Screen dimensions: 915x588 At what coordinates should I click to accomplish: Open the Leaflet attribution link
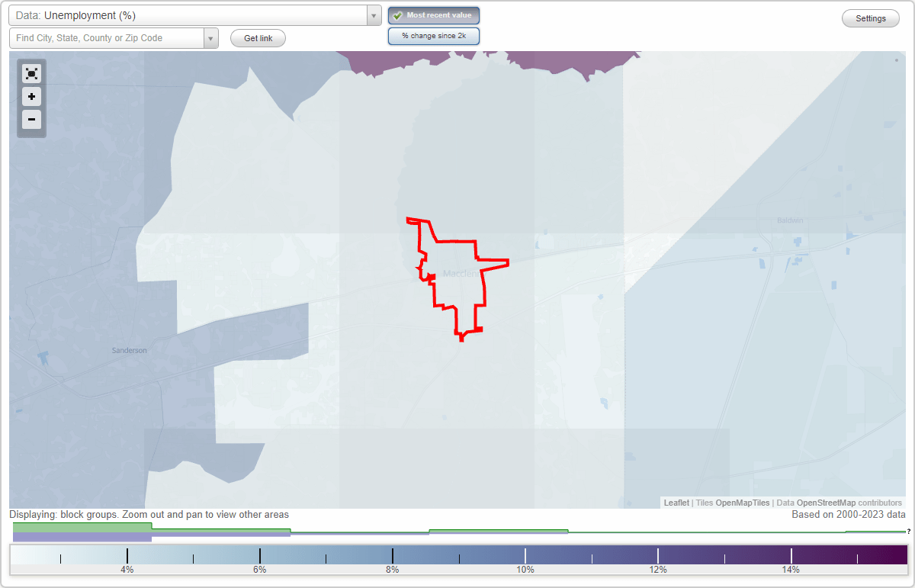[x=676, y=503]
